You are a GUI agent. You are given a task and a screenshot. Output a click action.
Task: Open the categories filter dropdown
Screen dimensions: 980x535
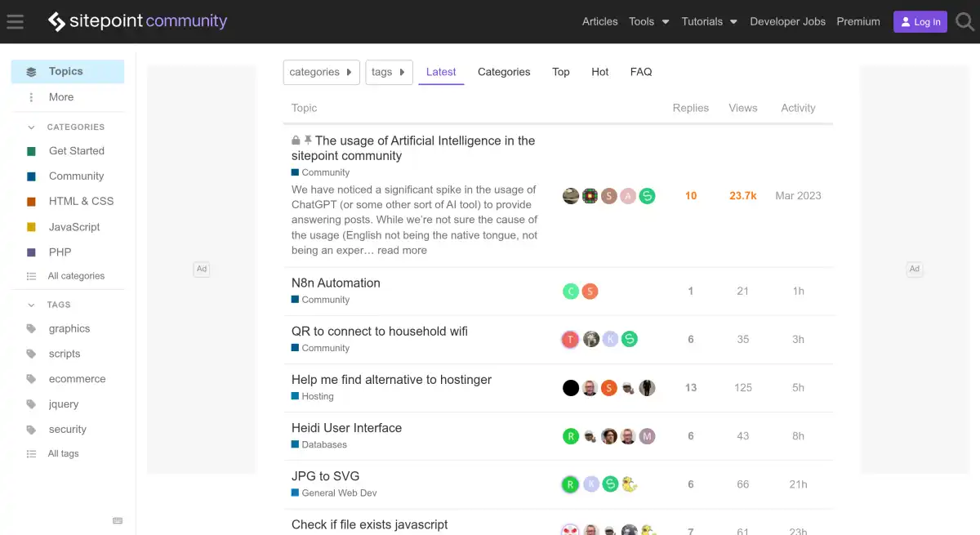[x=321, y=72]
